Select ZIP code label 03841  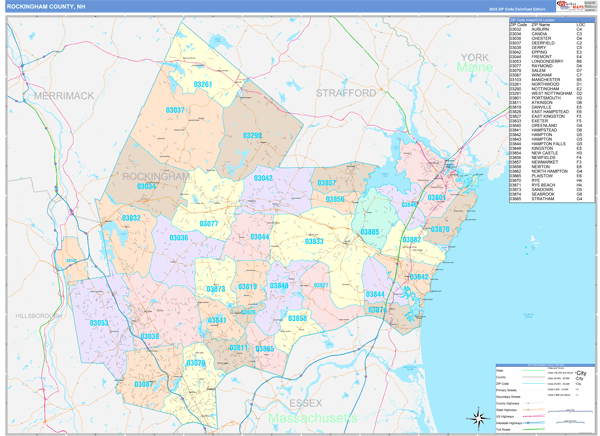click(217, 320)
